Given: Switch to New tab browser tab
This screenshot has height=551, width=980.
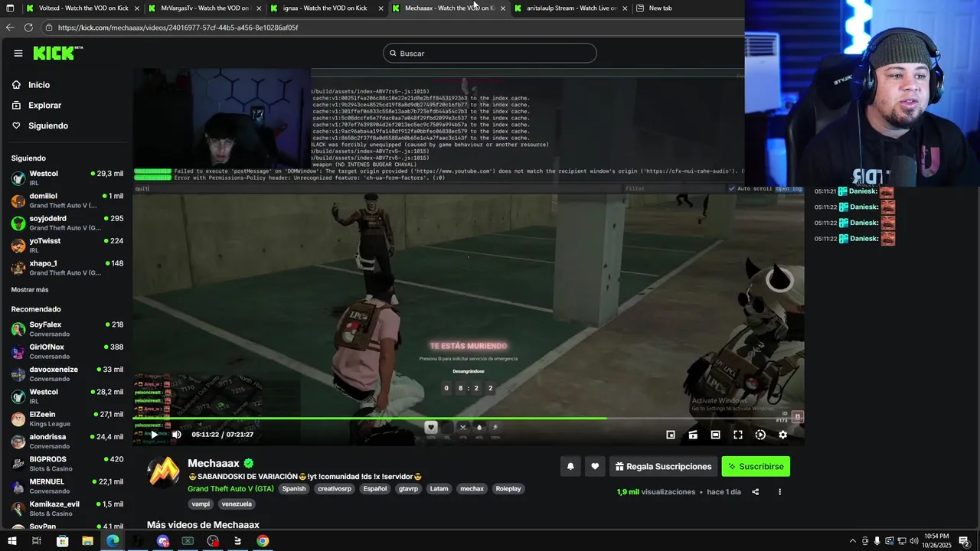Looking at the screenshot, I should tap(661, 8).
